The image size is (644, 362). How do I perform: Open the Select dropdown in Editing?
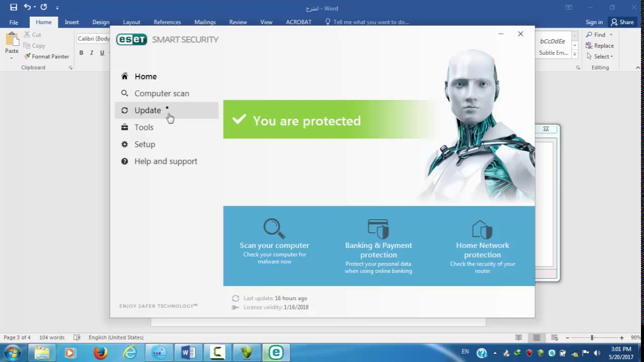pos(600,56)
